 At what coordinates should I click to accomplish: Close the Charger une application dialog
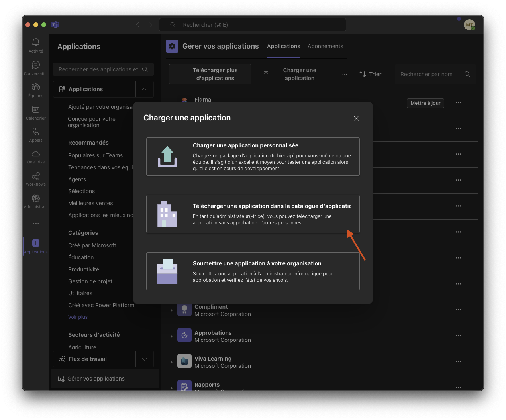[356, 118]
